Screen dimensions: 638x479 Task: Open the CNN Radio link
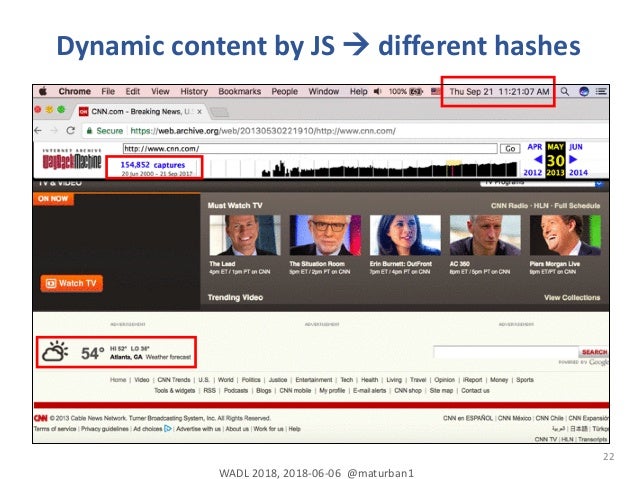pos(509,206)
